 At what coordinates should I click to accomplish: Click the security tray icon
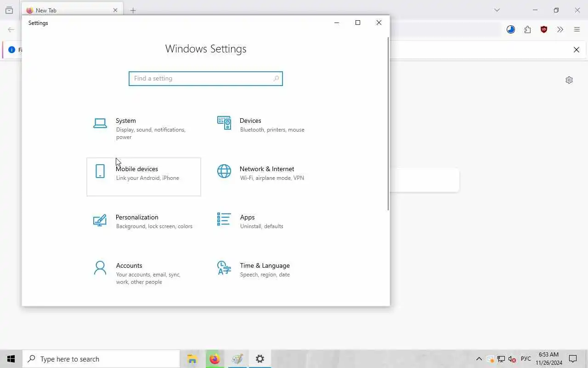[490, 359]
